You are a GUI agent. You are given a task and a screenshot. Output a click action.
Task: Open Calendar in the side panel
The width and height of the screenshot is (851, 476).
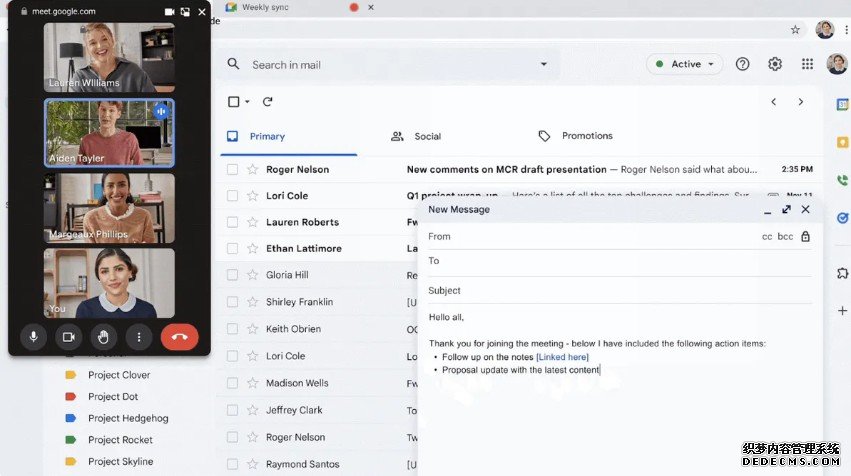point(842,104)
